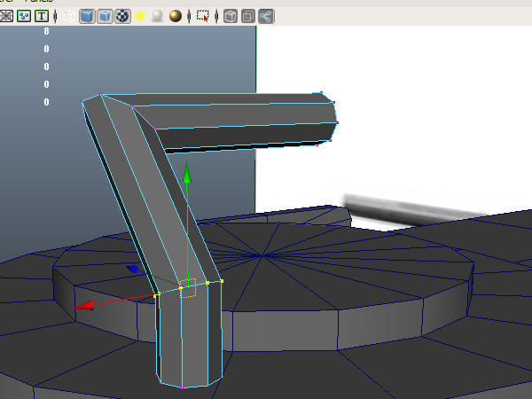This screenshot has width=532, height=399.
Task: Select the magenta vertex at the post's bottom
Action: [183, 387]
